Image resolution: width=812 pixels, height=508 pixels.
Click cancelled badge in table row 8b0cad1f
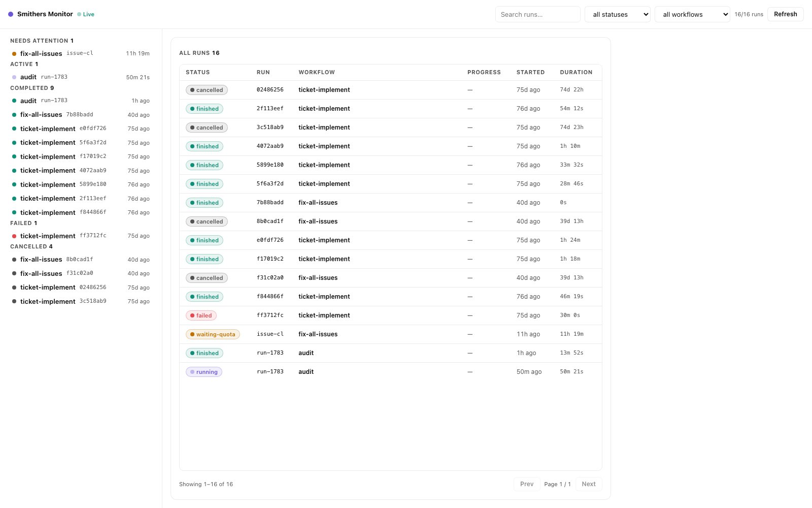click(x=207, y=221)
